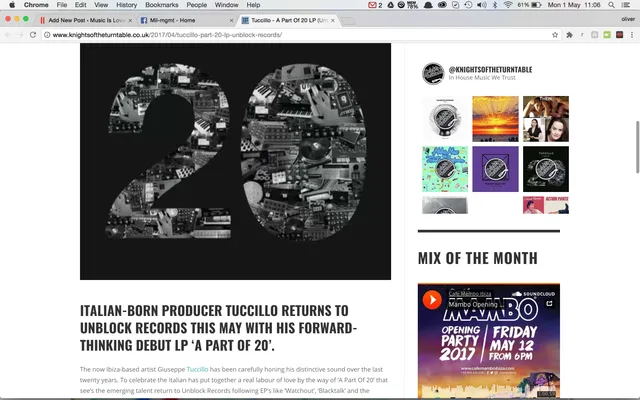The height and width of the screenshot is (400, 640).
Task: Open the sunset Instagram thumbnail
Action: 495,119
